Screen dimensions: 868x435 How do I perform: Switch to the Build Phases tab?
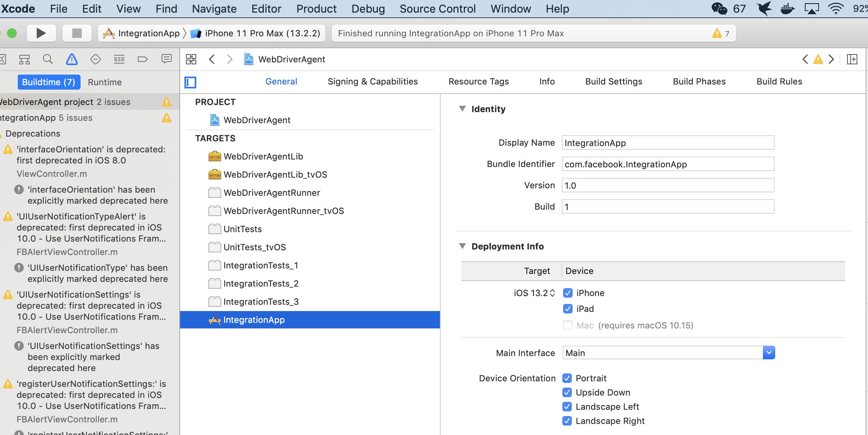[699, 81]
